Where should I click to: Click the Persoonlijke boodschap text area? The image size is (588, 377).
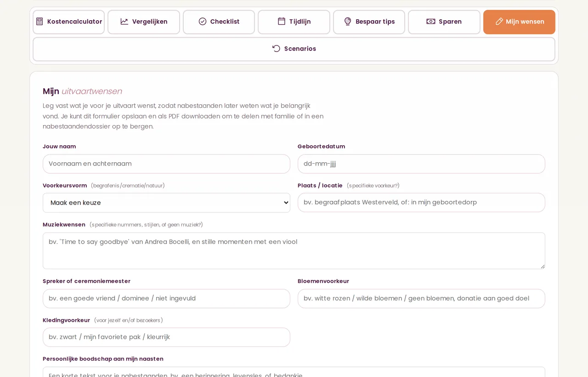click(x=294, y=372)
